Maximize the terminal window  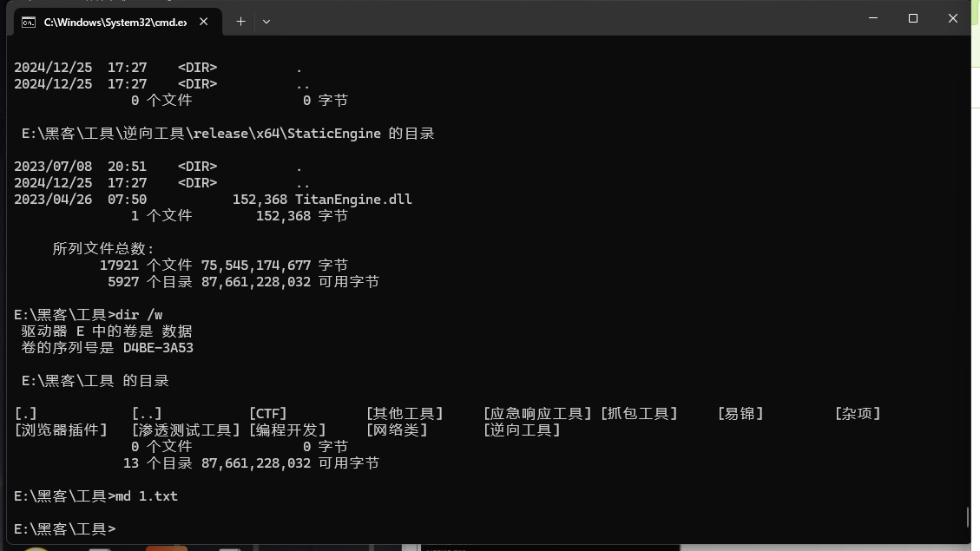point(912,18)
